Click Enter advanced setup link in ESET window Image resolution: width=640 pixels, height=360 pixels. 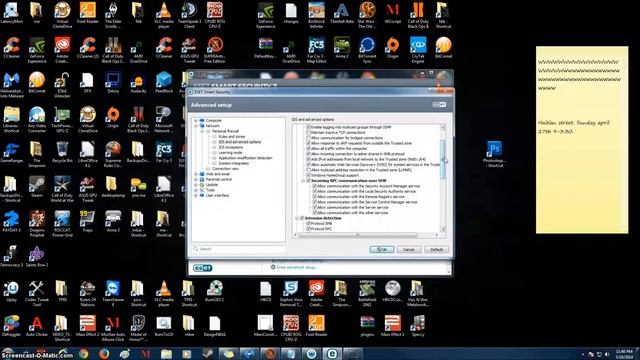pyautogui.click(x=296, y=267)
